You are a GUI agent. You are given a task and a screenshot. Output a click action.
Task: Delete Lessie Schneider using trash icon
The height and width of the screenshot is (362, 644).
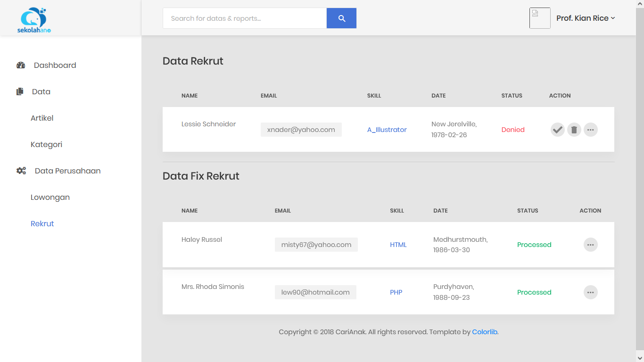(x=574, y=130)
